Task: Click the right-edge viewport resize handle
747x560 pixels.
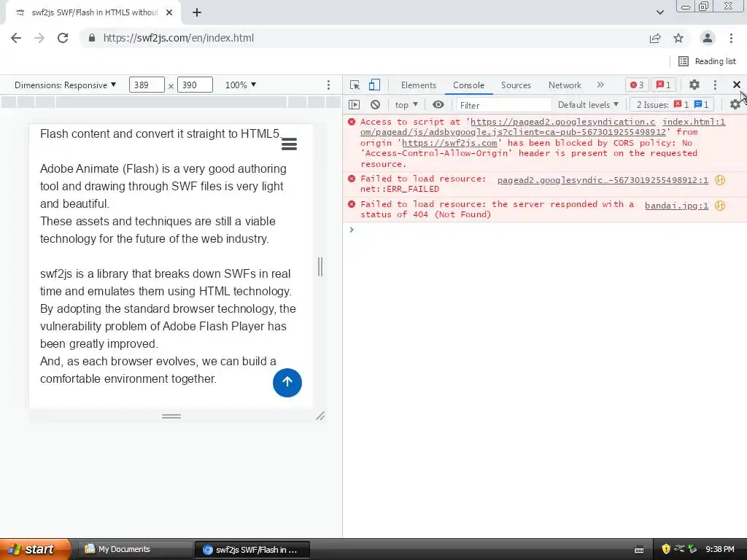Action: tap(320, 267)
